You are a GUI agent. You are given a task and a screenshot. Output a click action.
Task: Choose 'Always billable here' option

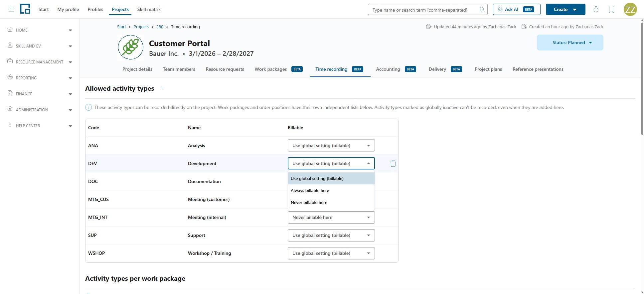point(331,190)
